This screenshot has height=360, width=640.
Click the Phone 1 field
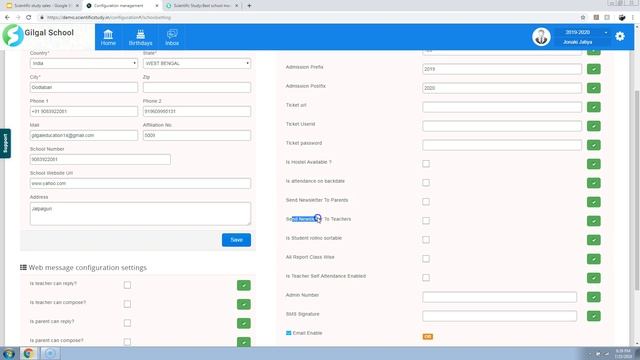(x=84, y=111)
